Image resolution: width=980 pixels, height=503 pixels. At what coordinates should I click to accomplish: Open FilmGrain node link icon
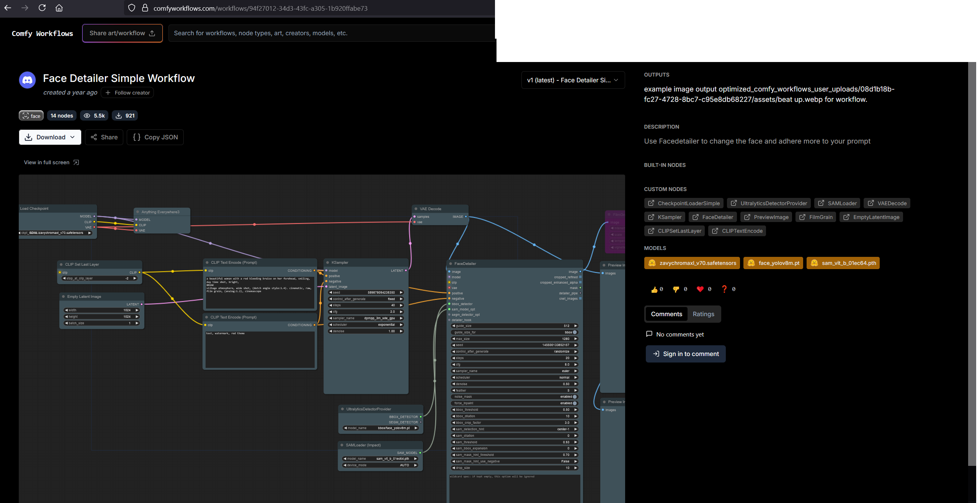pyautogui.click(x=802, y=217)
